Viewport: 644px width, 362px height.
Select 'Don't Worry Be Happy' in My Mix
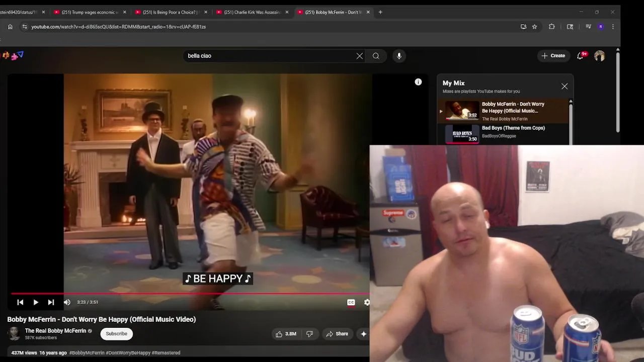pyautogui.click(x=504, y=111)
